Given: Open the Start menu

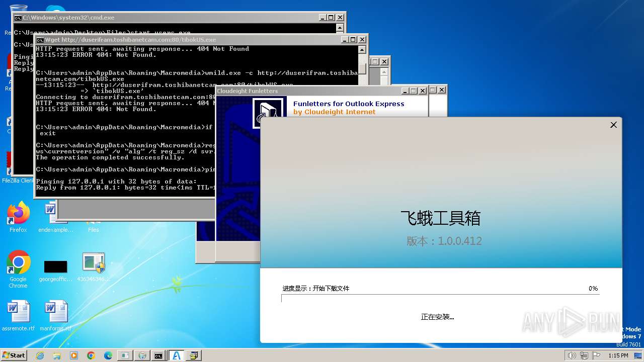Looking at the screenshot, I should pyautogui.click(x=14, y=355).
